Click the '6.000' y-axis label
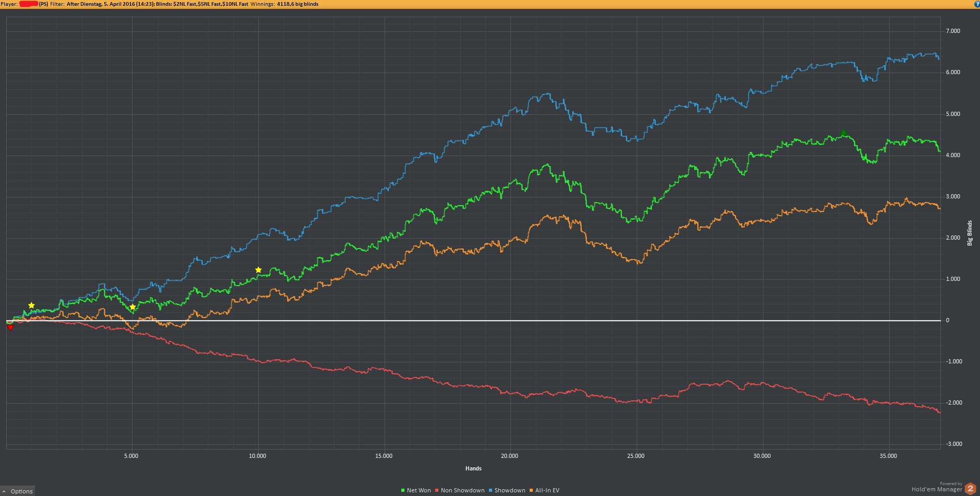980x496 pixels. click(953, 73)
